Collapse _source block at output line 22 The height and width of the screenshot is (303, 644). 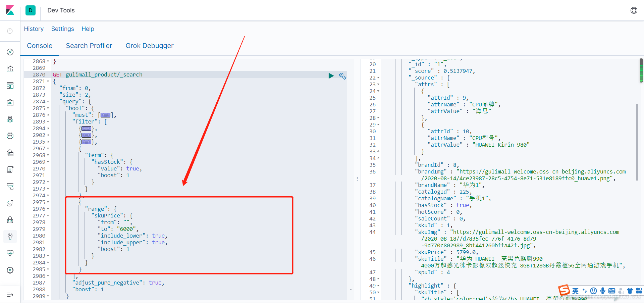coord(378,78)
